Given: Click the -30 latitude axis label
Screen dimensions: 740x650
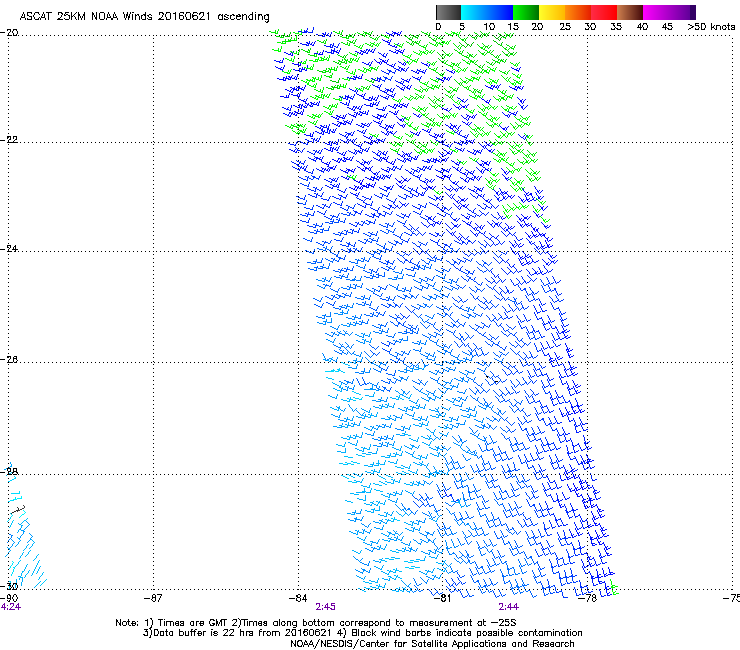Looking at the screenshot, I should coord(9,587).
